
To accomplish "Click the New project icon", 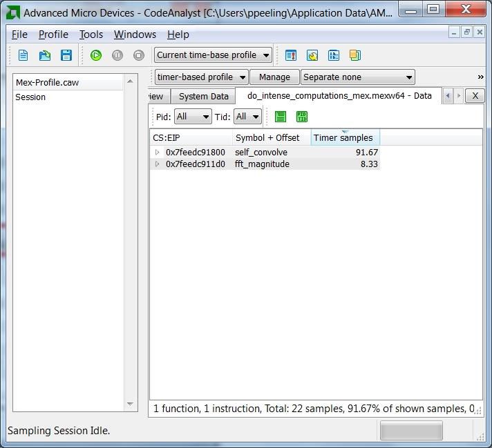I will [23, 55].
